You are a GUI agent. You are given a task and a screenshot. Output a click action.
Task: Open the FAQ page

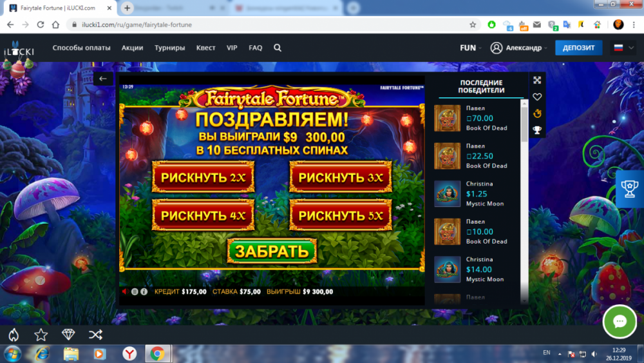[256, 48]
